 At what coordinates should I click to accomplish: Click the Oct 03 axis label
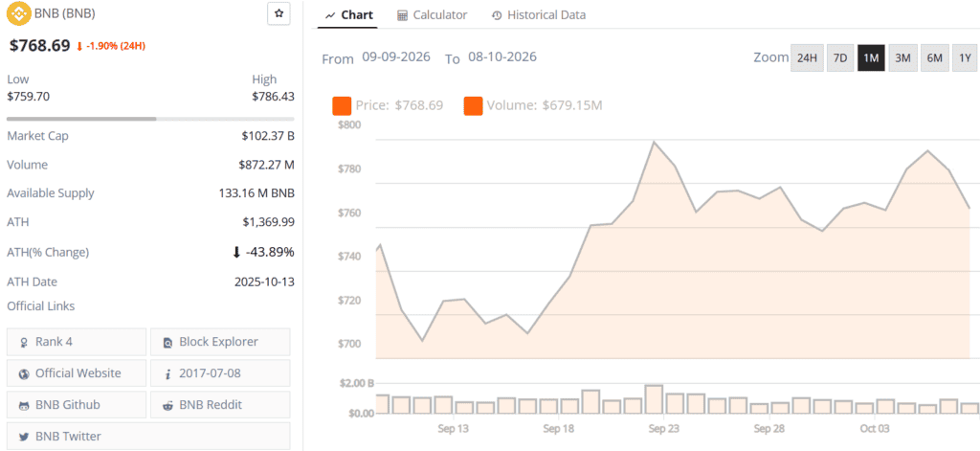point(875,428)
